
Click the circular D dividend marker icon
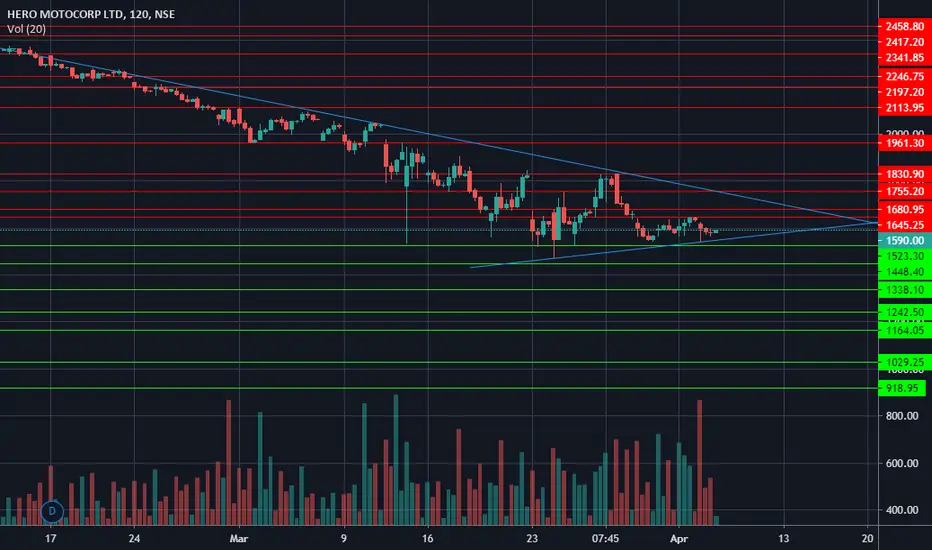(52, 511)
